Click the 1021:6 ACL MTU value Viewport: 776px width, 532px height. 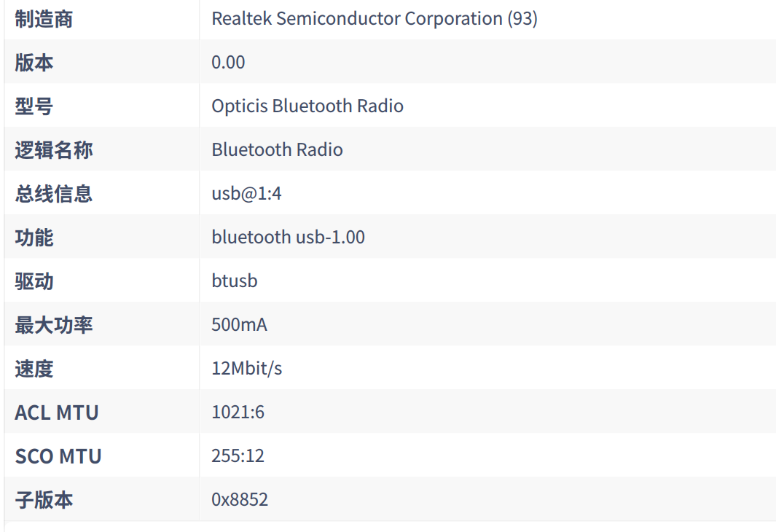pos(238,412)
